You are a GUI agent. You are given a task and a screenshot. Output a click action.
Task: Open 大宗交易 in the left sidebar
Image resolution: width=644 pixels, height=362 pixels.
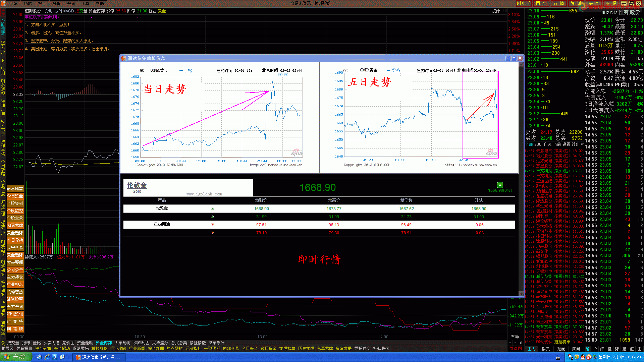click(15, 248)
